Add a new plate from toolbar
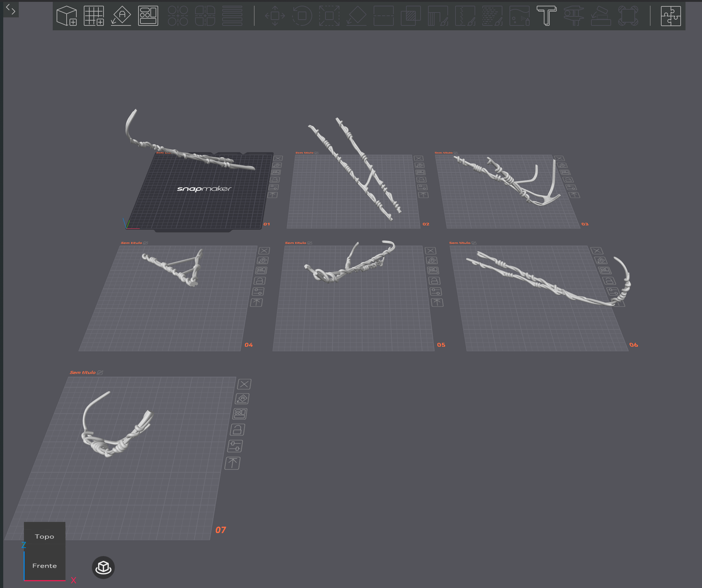 pos(94,16)
